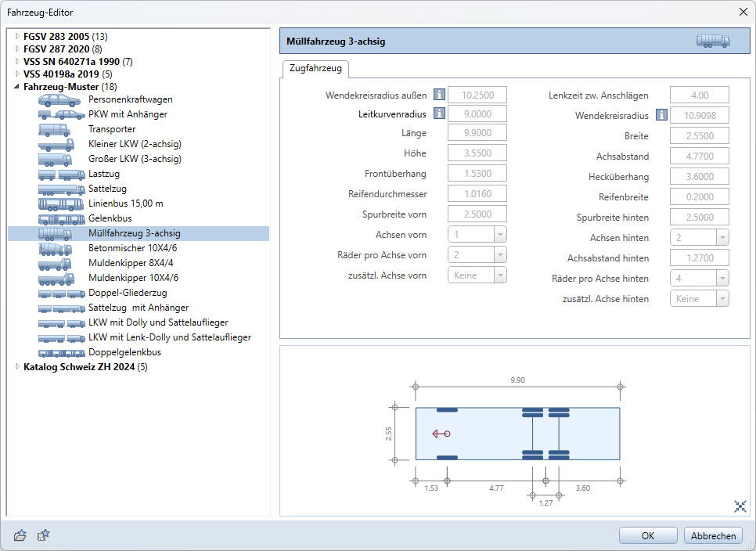Open the Räder pro Achse hinten dropdown

pos(722,278)
